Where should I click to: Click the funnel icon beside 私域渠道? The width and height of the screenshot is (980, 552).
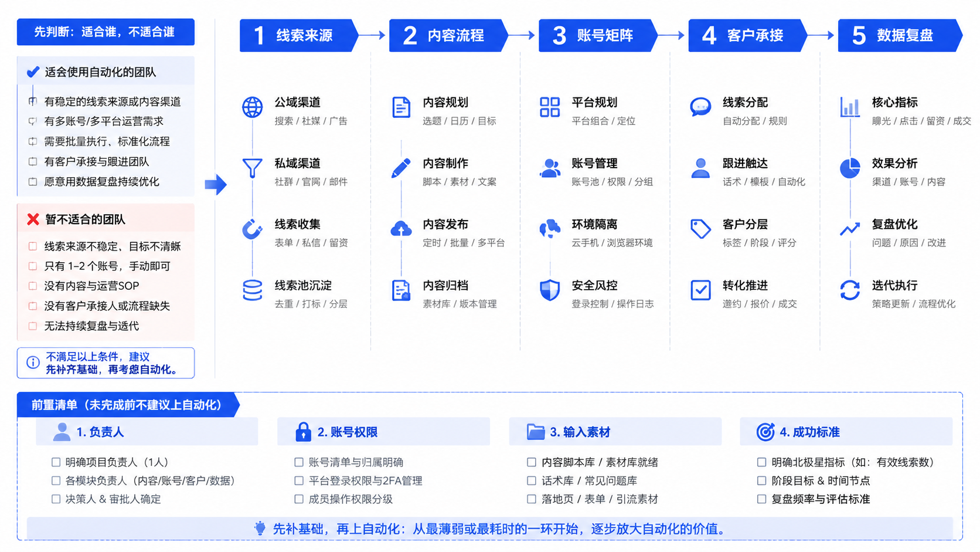tap(252, 168)
